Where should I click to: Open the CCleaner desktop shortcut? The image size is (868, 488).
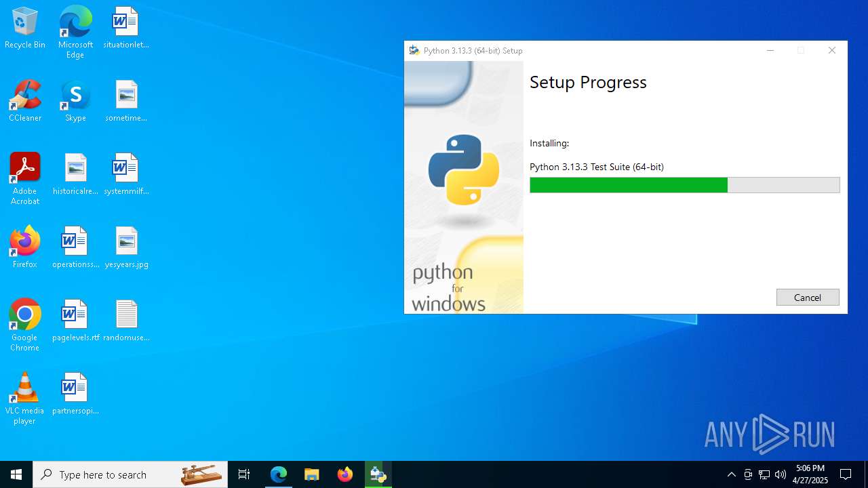tap(25, 102)
